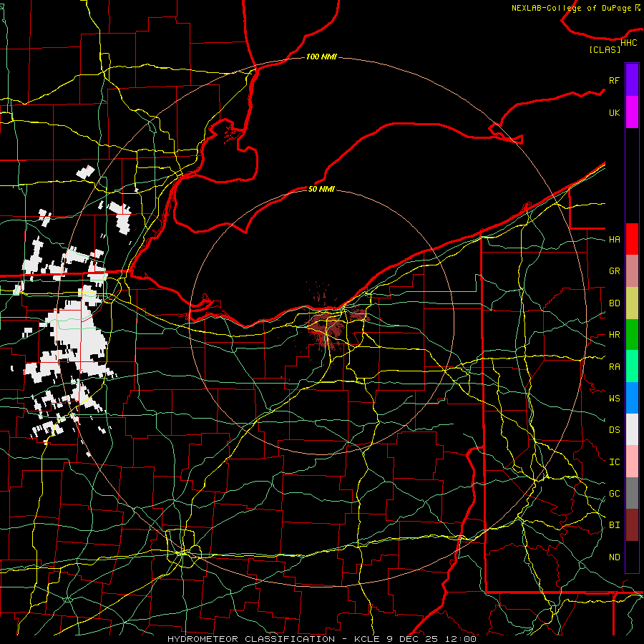Click the light-green RA legend color swatch

tap(632, 366)
